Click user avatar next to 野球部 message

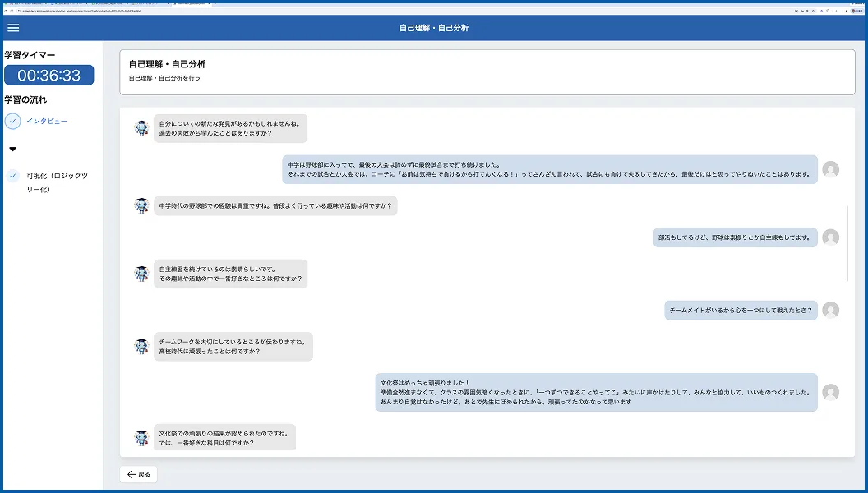pyautogui.click(x=830, y=169)
